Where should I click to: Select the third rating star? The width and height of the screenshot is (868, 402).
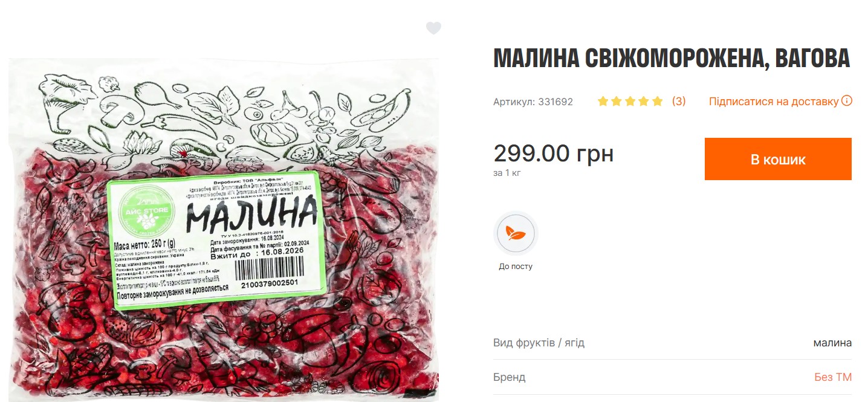[x=630, y=102]
